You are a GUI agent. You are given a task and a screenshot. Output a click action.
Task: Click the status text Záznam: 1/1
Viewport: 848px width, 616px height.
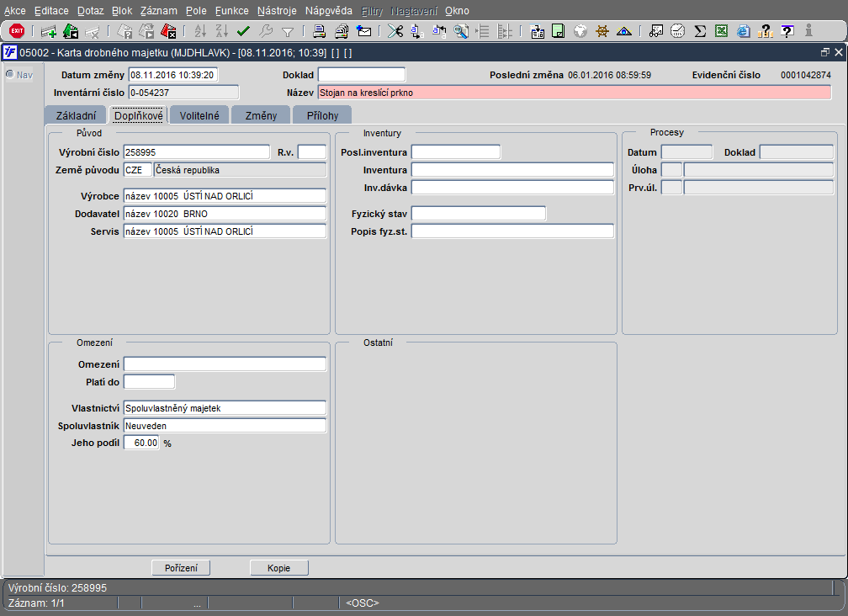(36, 603)
